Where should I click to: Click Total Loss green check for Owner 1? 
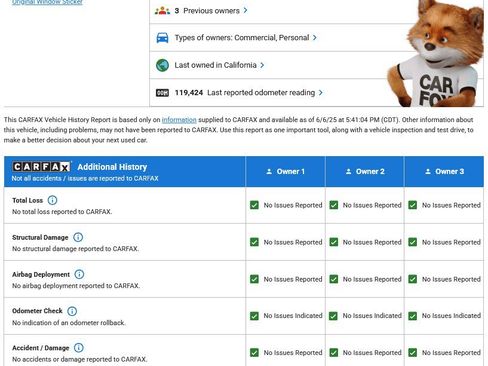click(x=254, y=205)
